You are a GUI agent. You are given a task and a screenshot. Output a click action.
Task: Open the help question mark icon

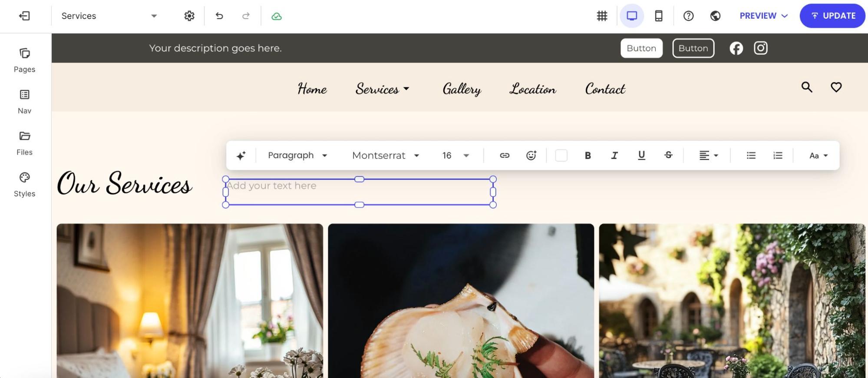688,16
